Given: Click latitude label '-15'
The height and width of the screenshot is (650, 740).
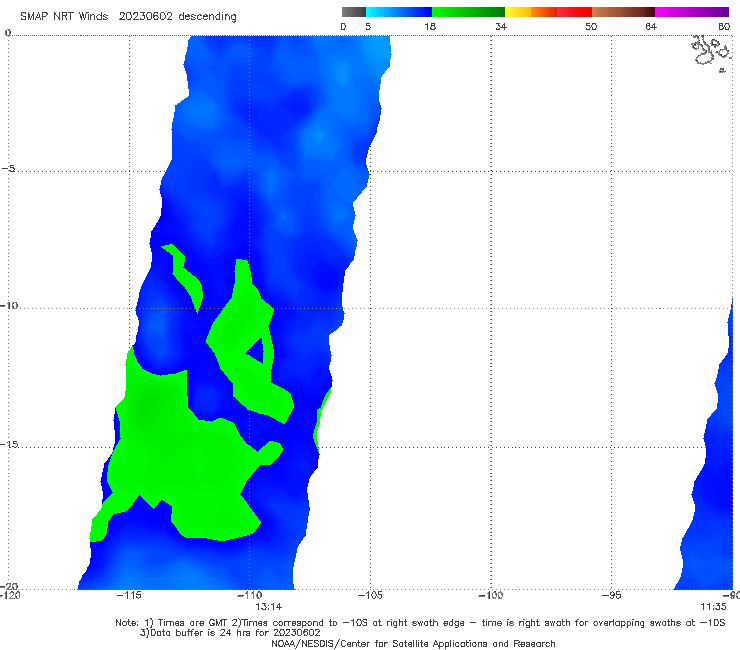Looking at the screenshot, I should tap(8, 444).
